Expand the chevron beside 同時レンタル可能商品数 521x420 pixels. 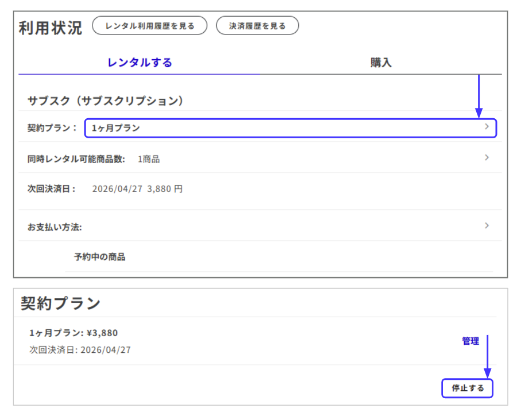point(487,157)
